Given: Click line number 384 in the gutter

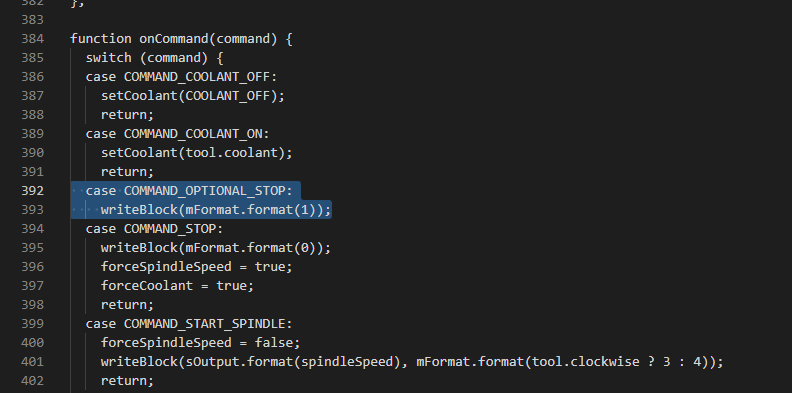Looking at the screenshot, I should [32, 39].
